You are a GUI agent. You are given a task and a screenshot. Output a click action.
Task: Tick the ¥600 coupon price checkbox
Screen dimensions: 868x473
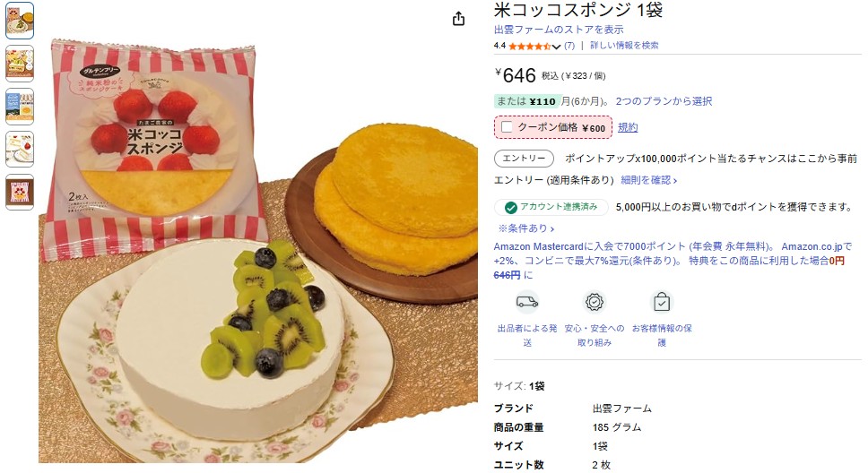(507, 127)
